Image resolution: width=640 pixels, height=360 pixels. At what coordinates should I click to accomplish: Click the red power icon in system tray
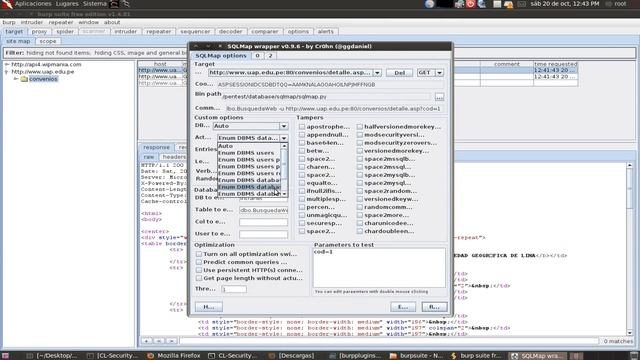470,4
